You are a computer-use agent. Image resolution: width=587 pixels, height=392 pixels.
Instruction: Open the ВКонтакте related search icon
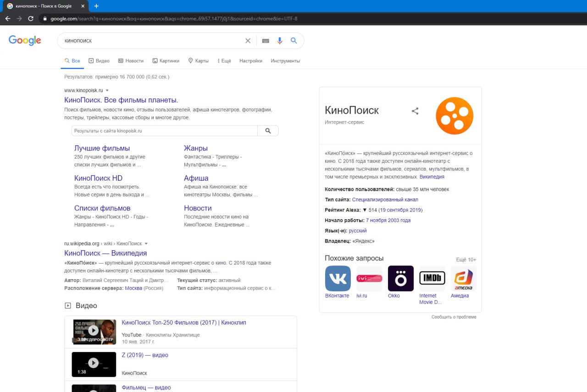tap(338, 278)
